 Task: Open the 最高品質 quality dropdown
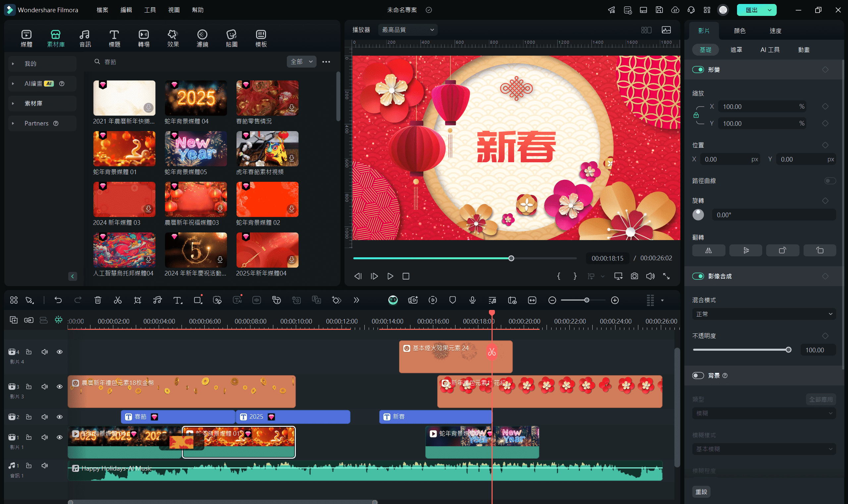click(x=408, y=30)
